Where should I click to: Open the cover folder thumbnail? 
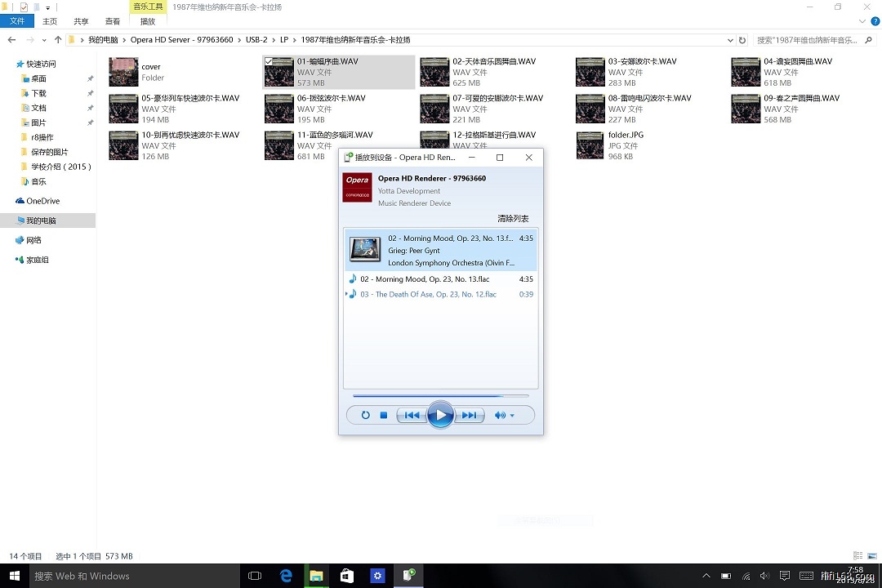click(123, 72)
